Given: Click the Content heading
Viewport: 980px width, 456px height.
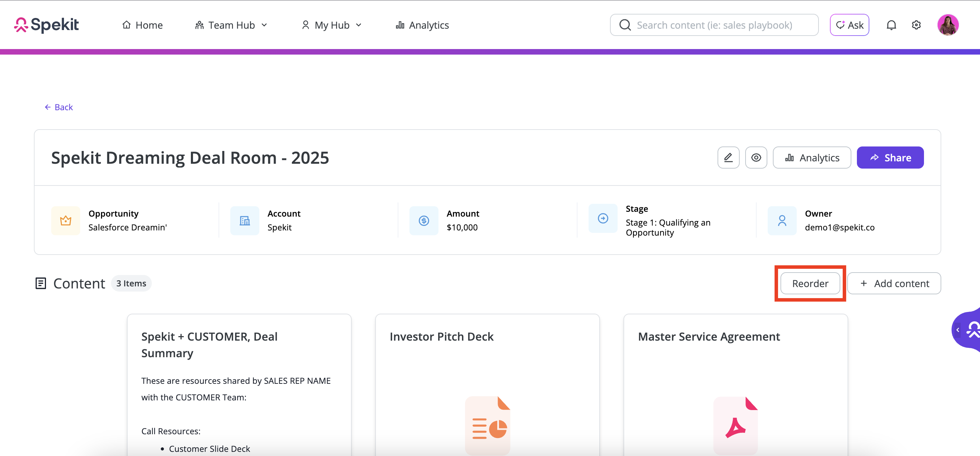Looking at the screenshot, I should coord(79,284).
